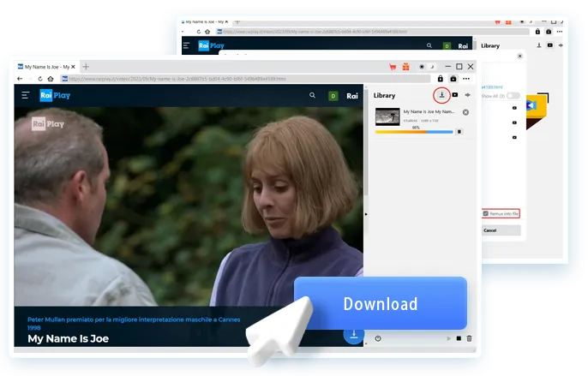This screenshot has width=588, height=376.
Task: Reload the page in the front window
Action: point(40,79)
